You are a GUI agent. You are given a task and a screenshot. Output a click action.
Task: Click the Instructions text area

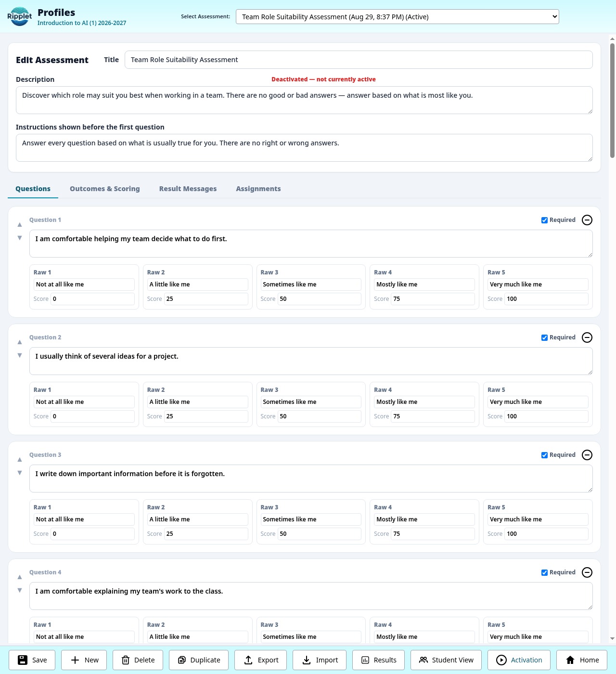[x=304, y=148]
